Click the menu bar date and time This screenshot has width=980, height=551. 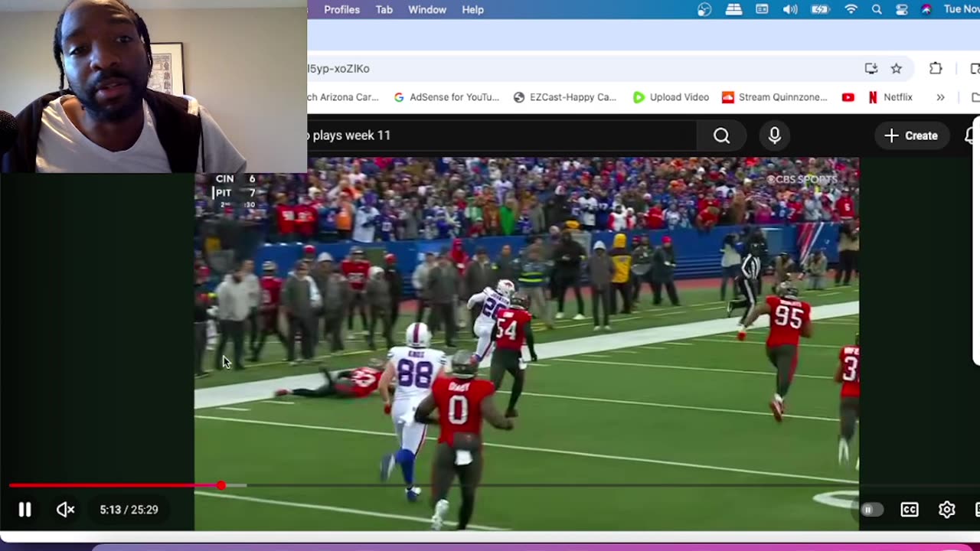[x=962, y=10]
